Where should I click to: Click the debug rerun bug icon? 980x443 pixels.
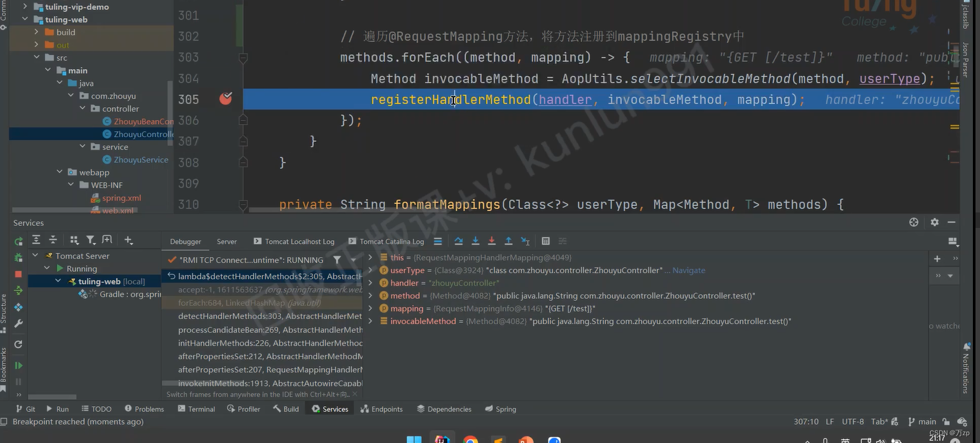tap(19, 258)
